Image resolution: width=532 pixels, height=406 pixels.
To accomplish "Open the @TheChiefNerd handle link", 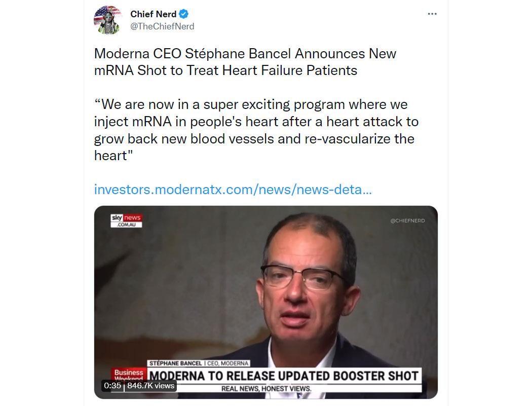I will (162, 26).
